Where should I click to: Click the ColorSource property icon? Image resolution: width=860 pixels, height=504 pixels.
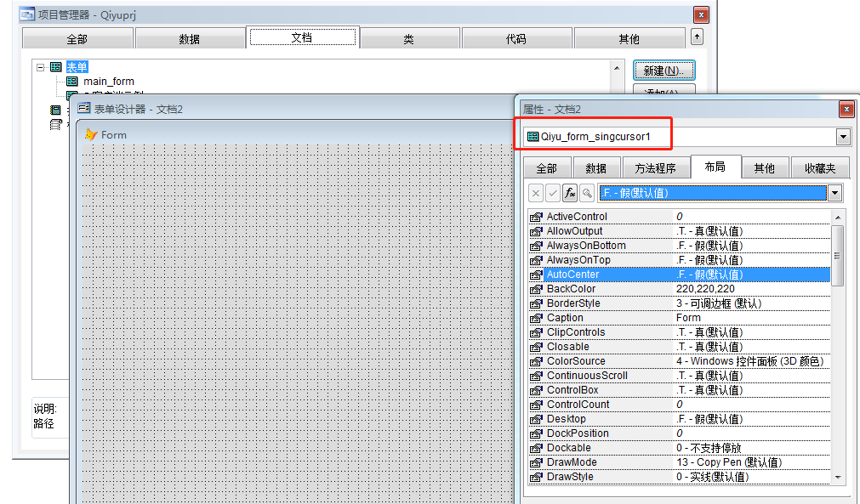(536, 361)
